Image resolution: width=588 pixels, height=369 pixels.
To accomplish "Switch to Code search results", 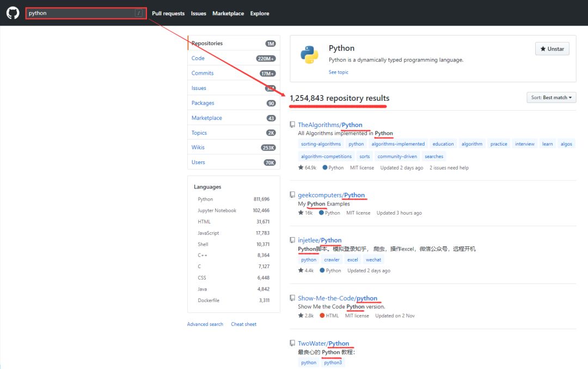I will (234, 58).
